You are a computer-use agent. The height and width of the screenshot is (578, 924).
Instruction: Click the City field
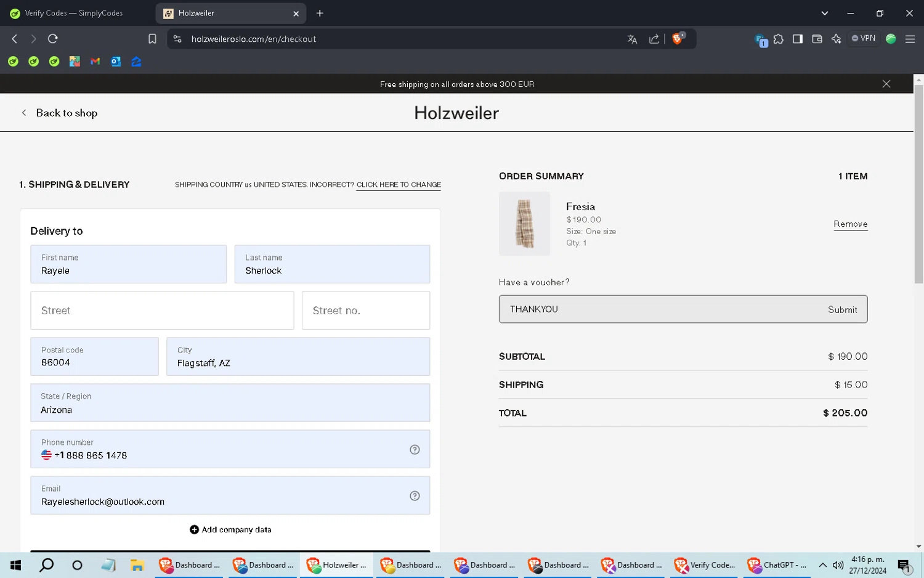click(298, 357)
